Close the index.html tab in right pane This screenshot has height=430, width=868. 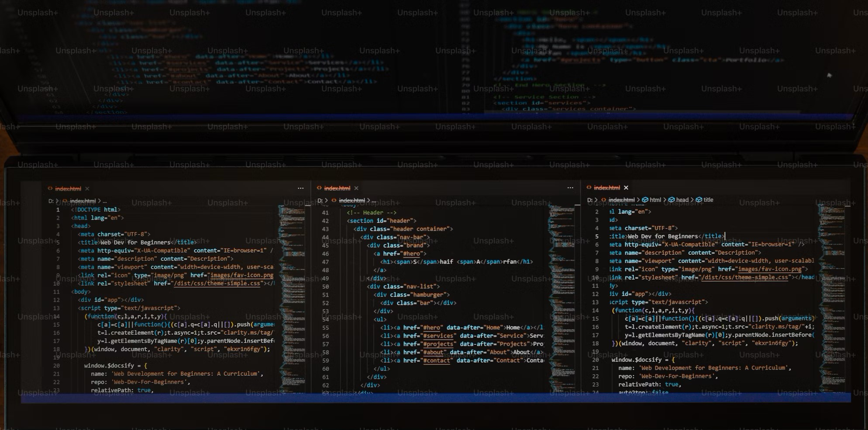626,188
